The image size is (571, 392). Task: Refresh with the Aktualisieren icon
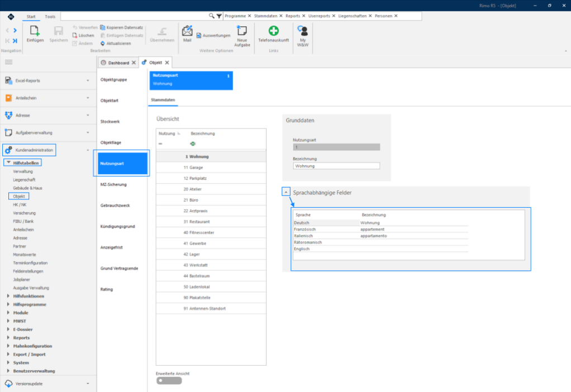(103, 44)
